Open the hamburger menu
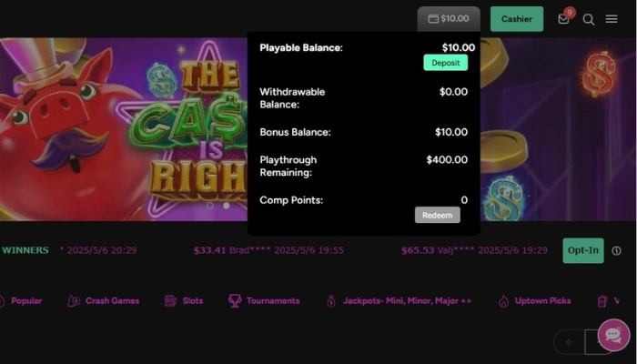The height and width of the screenshot is (364, 637). click(x=612, y=19)
